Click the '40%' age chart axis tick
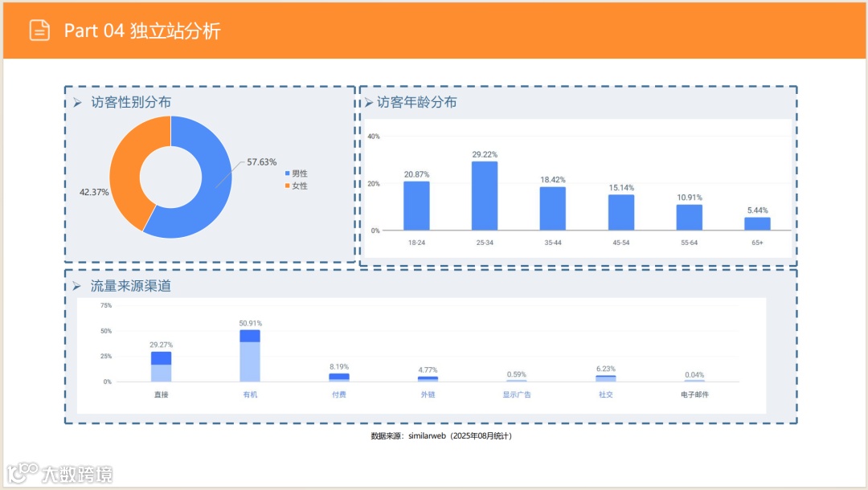 pyautogui.click(x=374, y=137)
